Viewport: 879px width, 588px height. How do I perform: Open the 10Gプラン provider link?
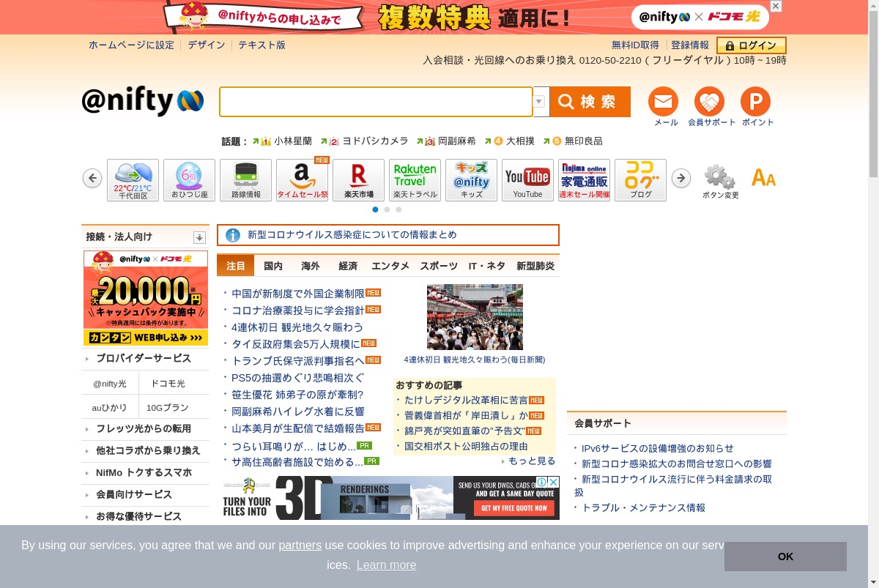click(x=168, y=408)
